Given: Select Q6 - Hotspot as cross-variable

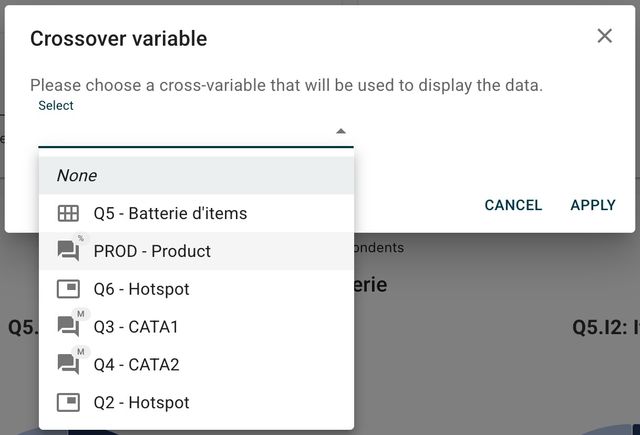Looking at the screenshot, I should (x=141, y=289).
